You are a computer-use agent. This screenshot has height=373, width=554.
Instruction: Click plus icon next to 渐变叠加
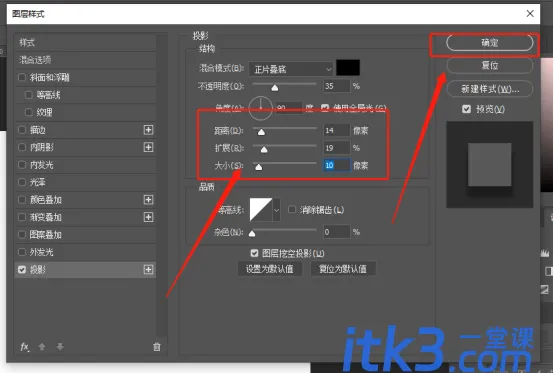point(148,217)
